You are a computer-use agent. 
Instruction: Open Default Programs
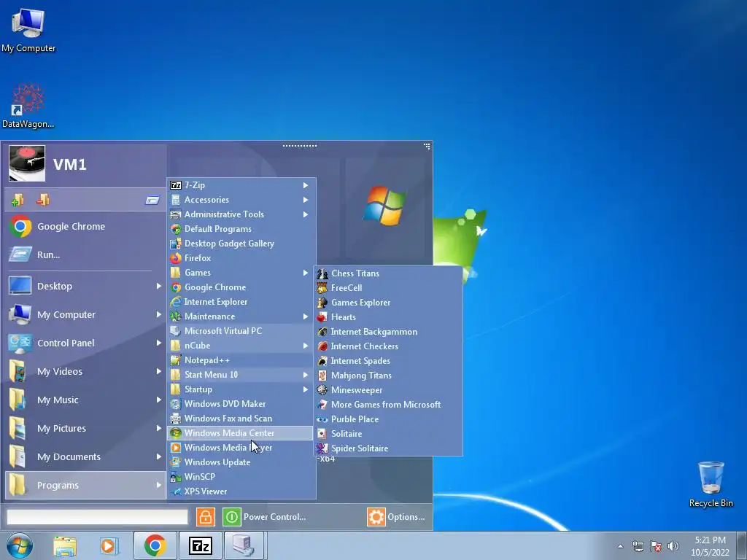click(241, 229)
